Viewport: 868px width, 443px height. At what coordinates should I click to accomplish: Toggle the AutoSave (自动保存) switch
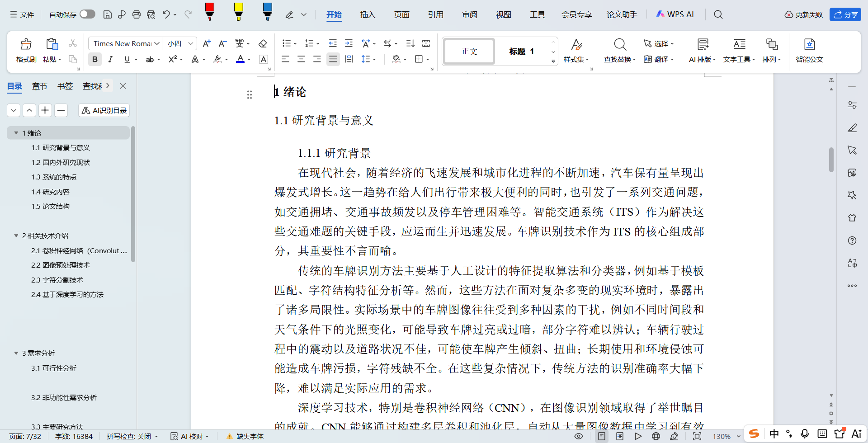[87, 14]
